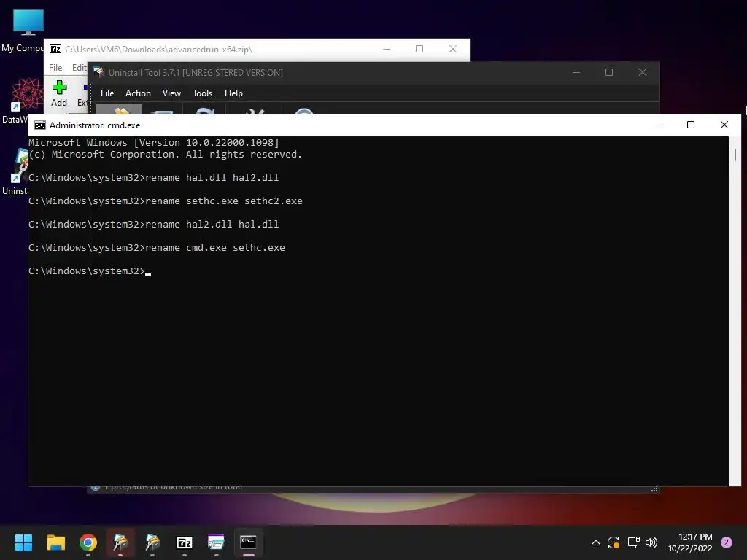Open the Action menu in Uninstall Tool
This screenshot has width=747, height=560.
tap(138, 93)
